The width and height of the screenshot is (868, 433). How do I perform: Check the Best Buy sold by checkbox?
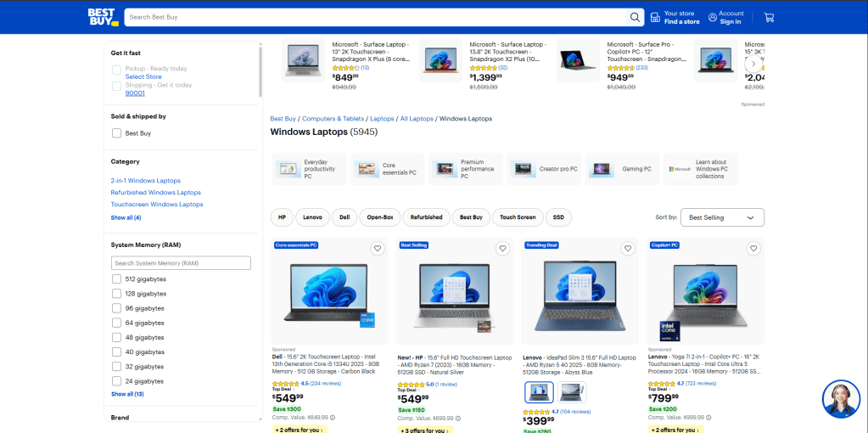(116, 133)
